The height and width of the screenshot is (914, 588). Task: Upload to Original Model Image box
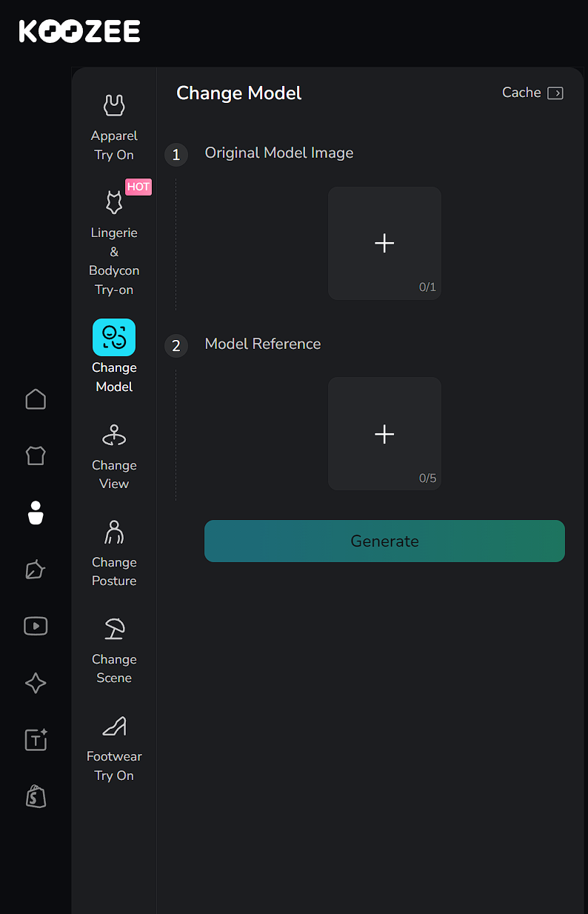coord(384,243)
